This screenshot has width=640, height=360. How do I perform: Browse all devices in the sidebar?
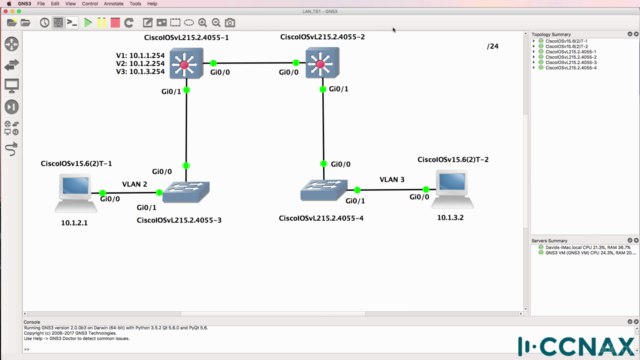[x=12, y=128]
